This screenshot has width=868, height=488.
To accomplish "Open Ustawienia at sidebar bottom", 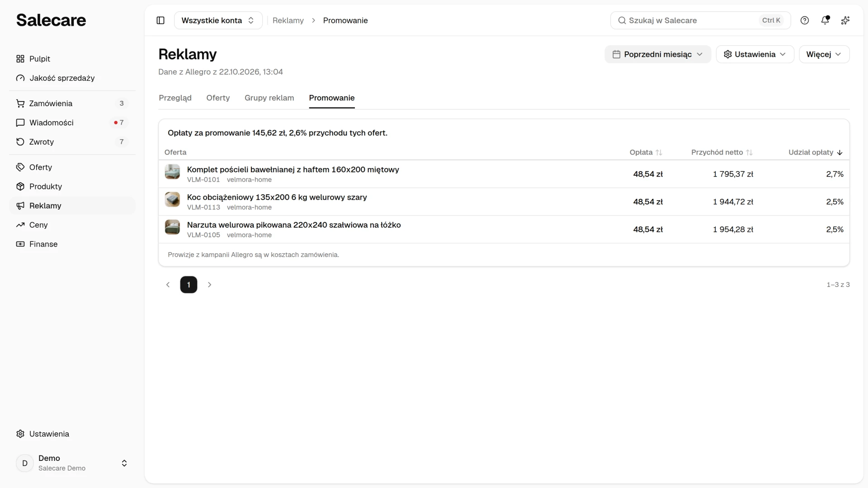I will point(72,434).
